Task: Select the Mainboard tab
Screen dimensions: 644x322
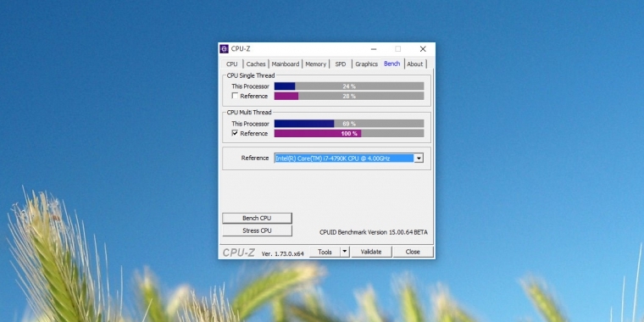Action: 286,64
